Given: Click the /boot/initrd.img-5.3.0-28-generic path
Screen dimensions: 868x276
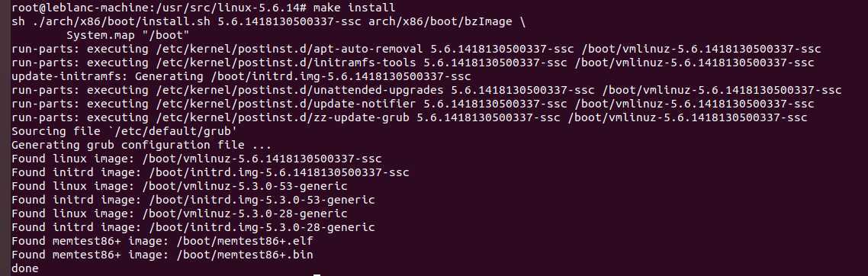Looking at the screenshot, I should point(262,227).
